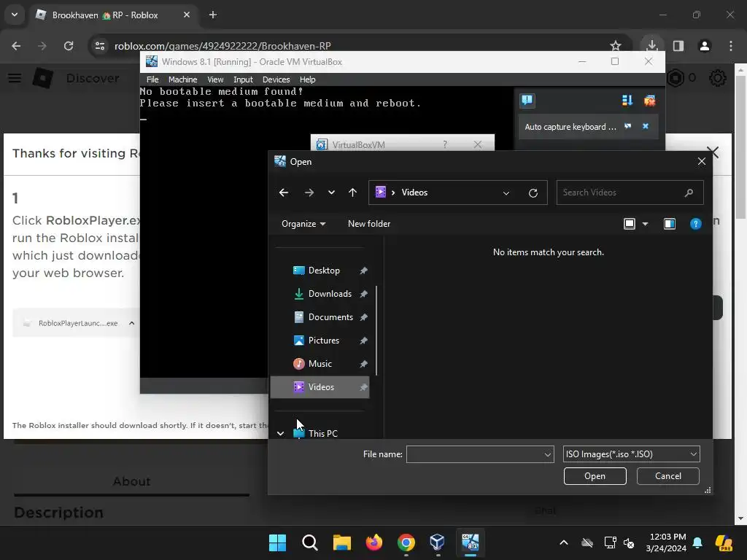Expand the address bar history dropdown
The width and height of the screenshot is (747, 560).
506,192
